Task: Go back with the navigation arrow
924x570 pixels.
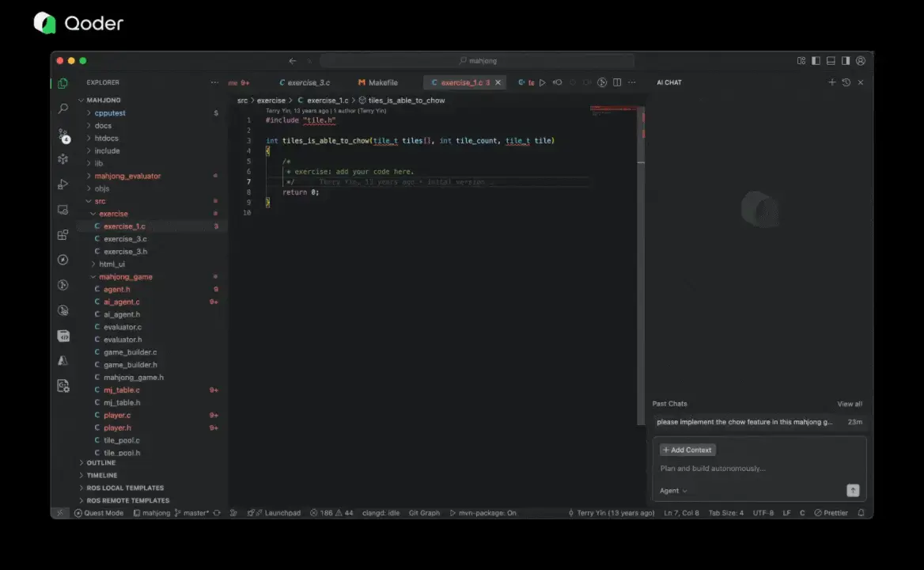Action: pyautogui.click(x=292, y=61)
